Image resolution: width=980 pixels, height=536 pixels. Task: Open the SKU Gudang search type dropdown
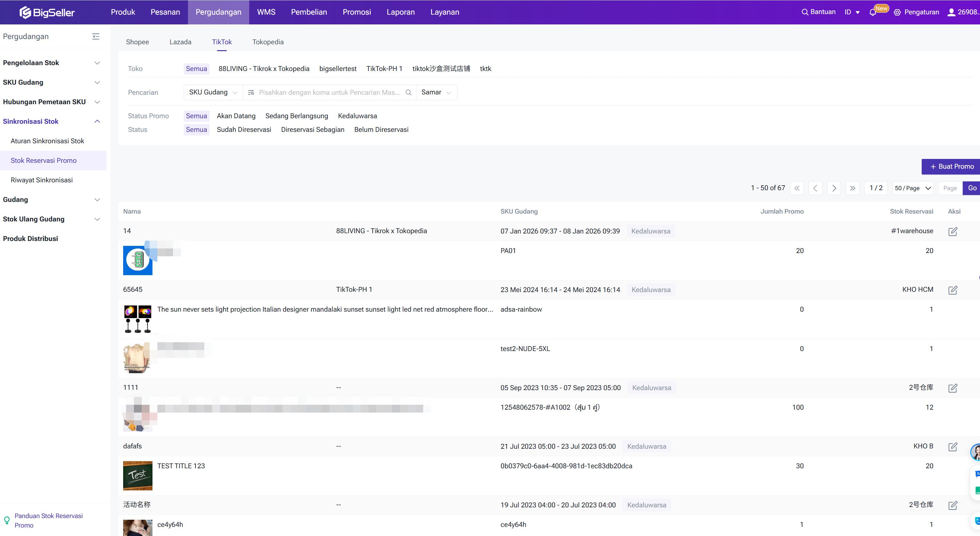click(x=213, y=92)
